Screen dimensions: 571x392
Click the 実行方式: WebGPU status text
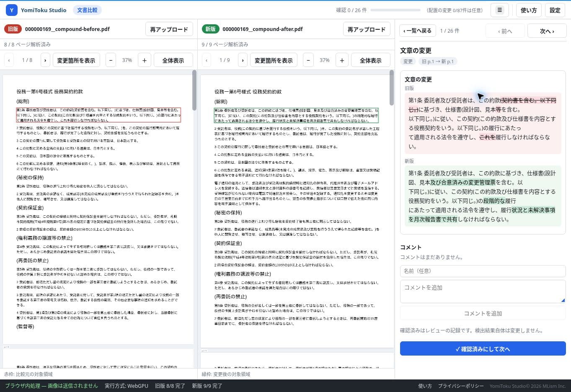point(127,386)
